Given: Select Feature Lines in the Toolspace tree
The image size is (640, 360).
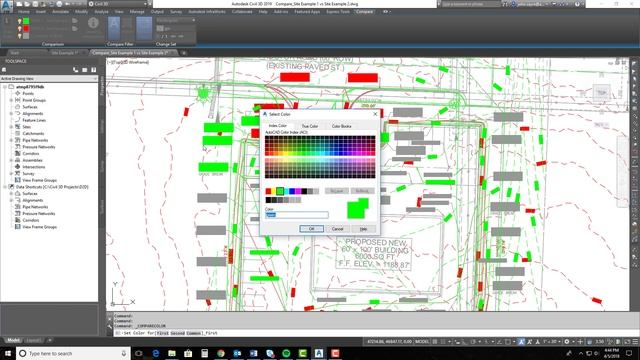Looking at the screenshot, I should [x=34, y=120].
